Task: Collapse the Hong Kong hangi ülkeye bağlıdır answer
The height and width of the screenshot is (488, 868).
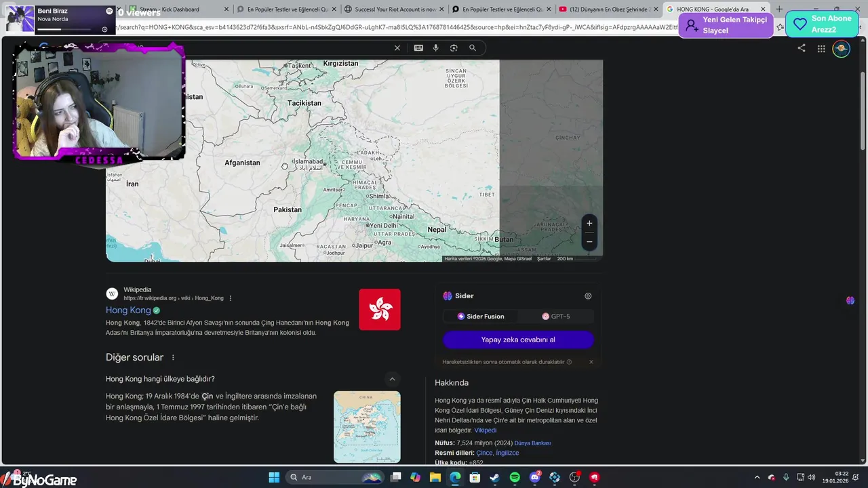Action: point(392,379)
